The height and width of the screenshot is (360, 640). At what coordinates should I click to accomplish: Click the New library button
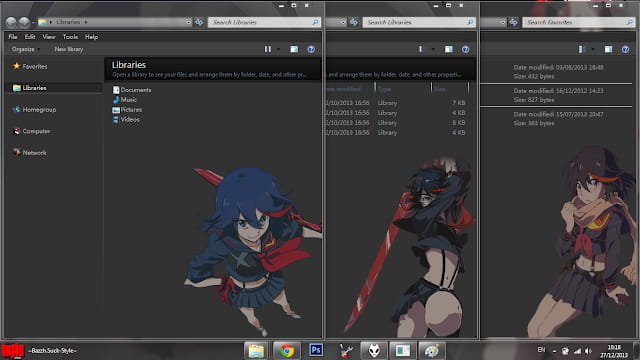69,49
